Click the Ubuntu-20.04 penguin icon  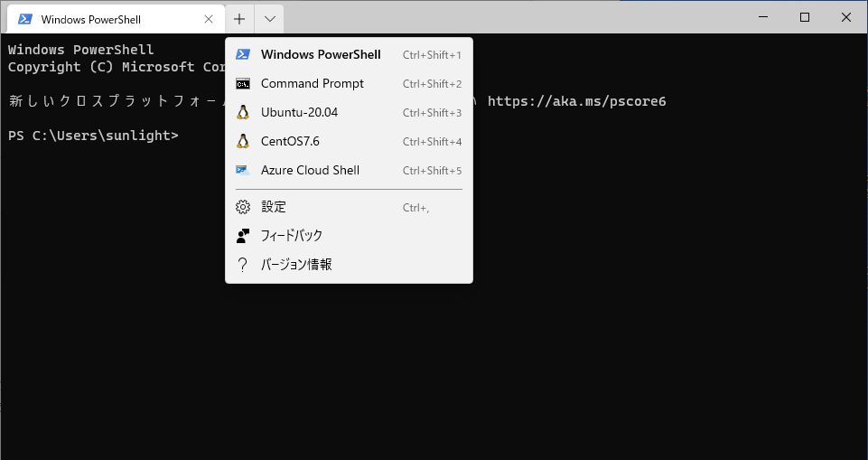pos(242,112)
